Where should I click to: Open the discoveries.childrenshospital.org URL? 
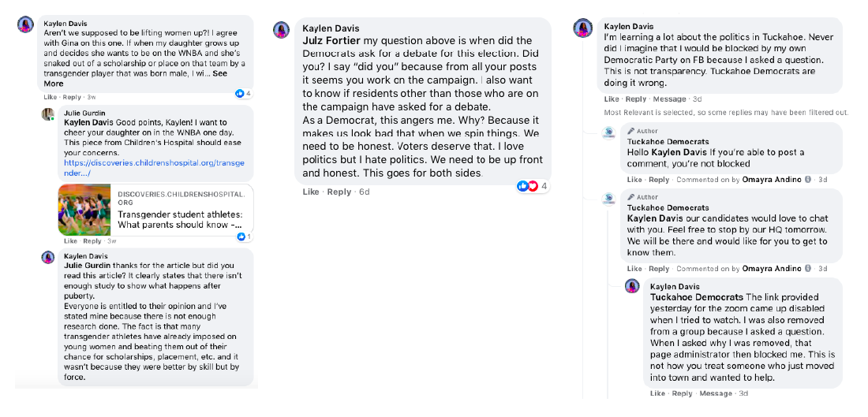(x=154, y=168)
